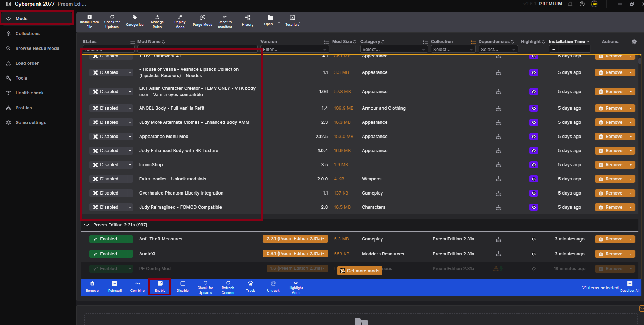Remove Appearance Menu Mod

tap(610, 137)
